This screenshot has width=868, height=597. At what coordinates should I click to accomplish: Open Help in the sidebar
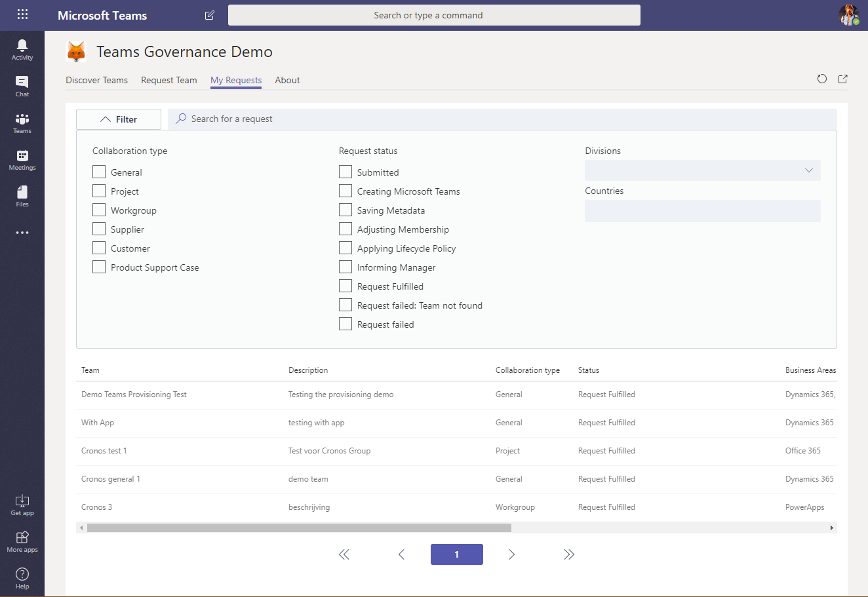click(22, 579)
